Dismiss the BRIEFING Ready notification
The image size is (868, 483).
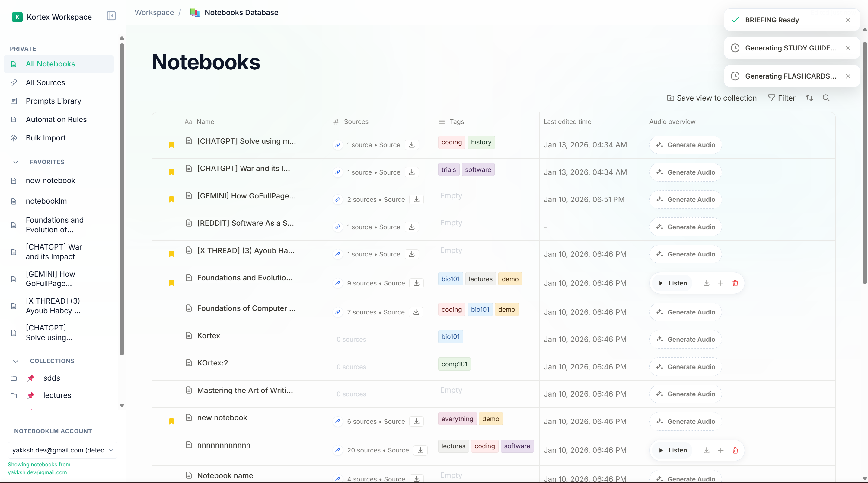[848, 20]
